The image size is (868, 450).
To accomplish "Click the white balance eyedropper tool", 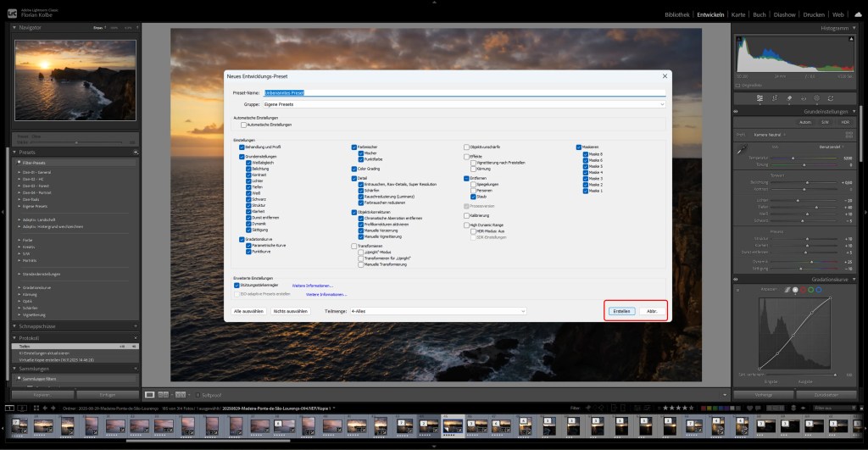I will [743, 149].
